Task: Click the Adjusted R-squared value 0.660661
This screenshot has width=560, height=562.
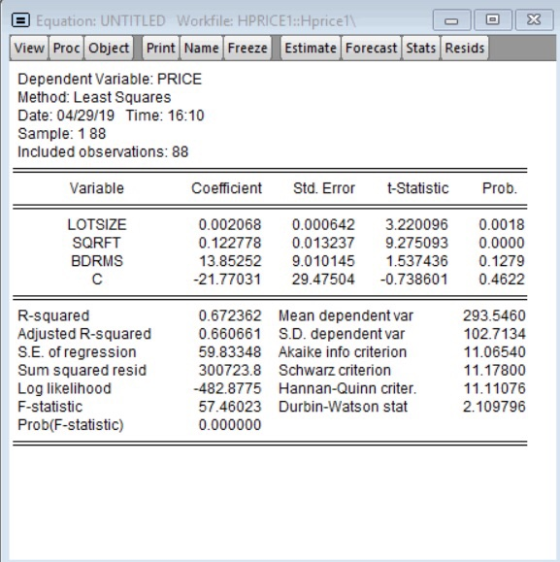Action: pos(230,334)
